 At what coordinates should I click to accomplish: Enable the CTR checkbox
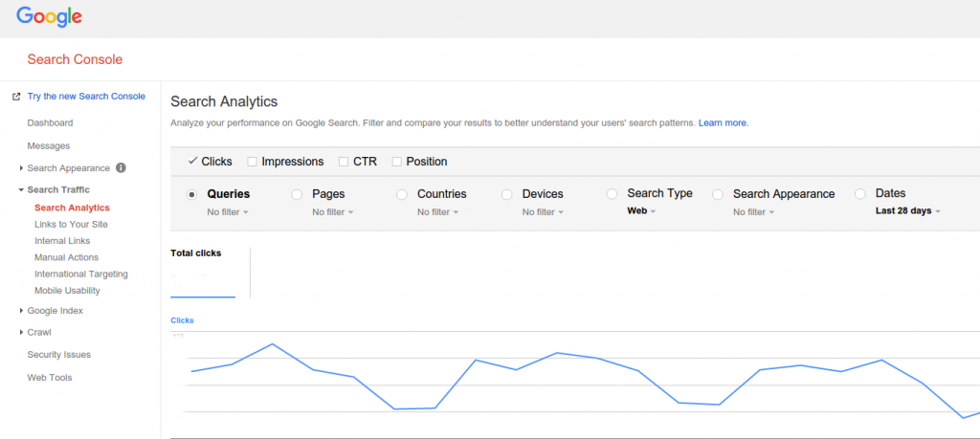[344, 162]
